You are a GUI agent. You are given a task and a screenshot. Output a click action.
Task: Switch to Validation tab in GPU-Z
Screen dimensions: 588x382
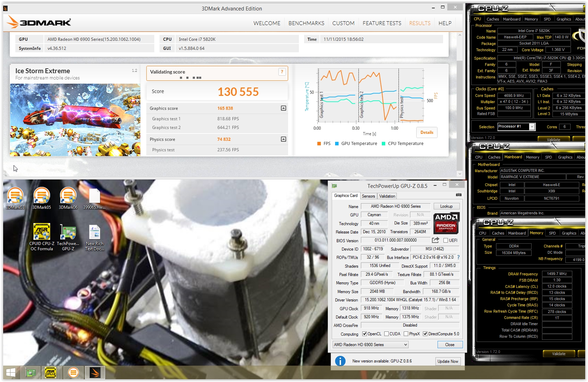pyautogui.click(x=387, y=196)
